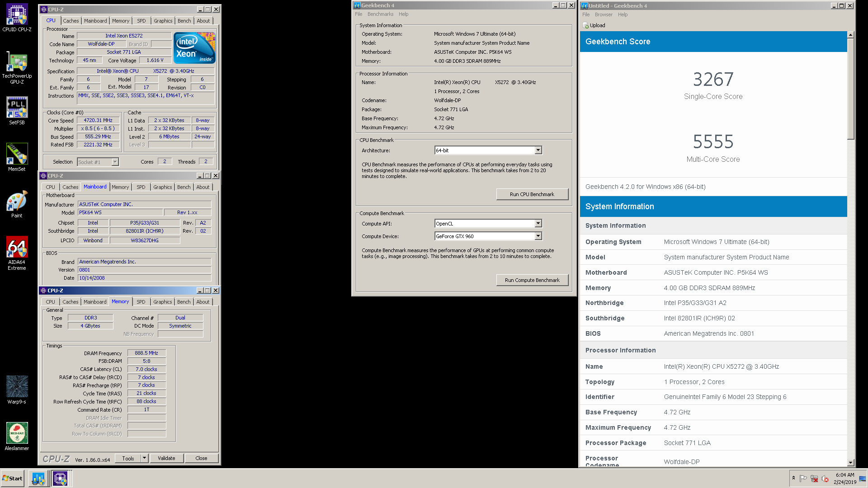868x488 pixels.
Task: Open the File menu in the Untitled Geekbench window
Action: pyautogui.click(x=586, y=14)
